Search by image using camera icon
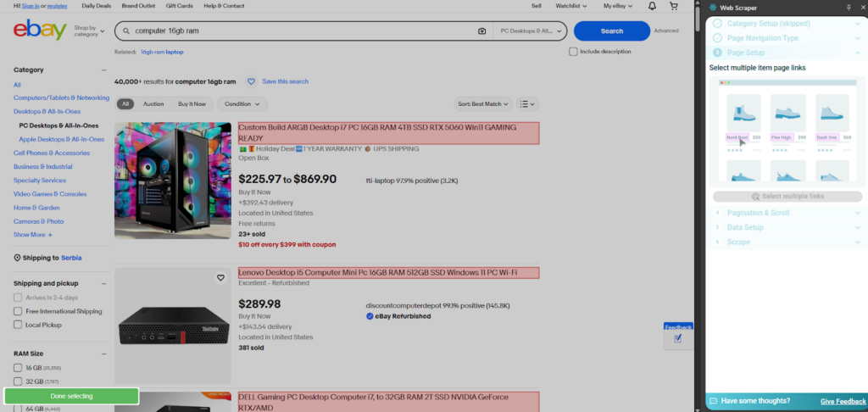Screen dimensions: 868x412 click(x=481, y=31)
